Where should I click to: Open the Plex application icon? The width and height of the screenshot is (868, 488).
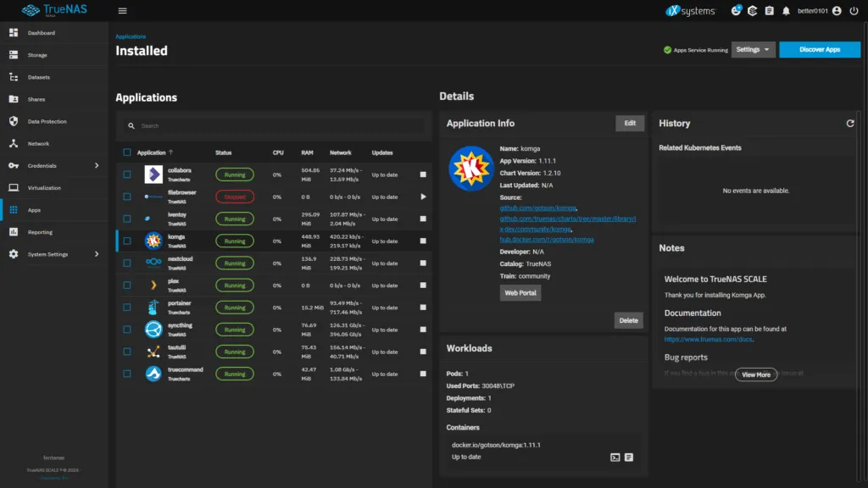[153, 285]
